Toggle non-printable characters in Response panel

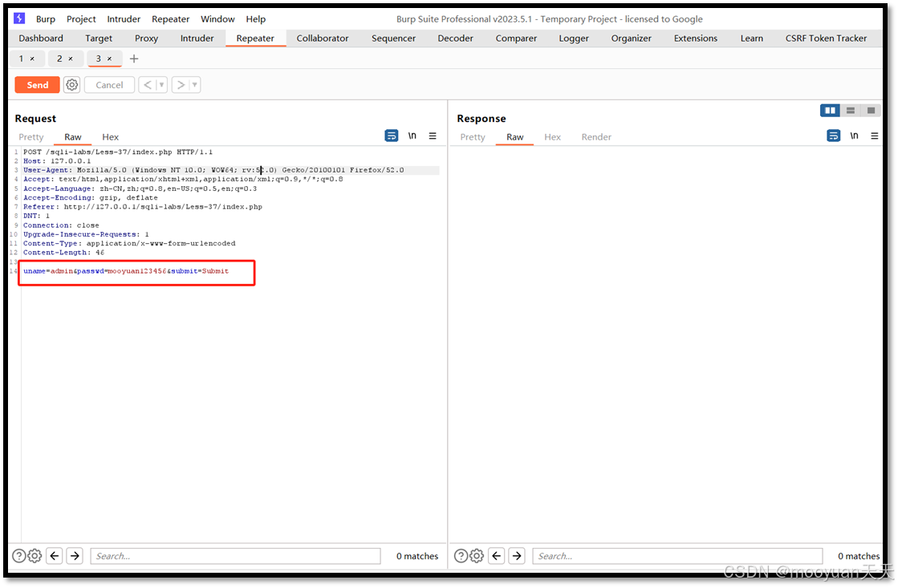[x=854, y=136]
